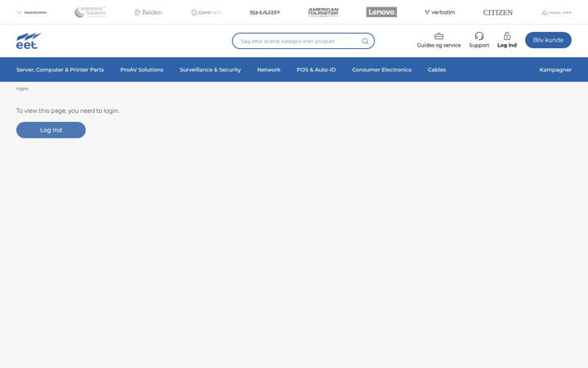588x368 pixels.
Task: Open Guides og service toolbox icon
Action: click(439, 36)
